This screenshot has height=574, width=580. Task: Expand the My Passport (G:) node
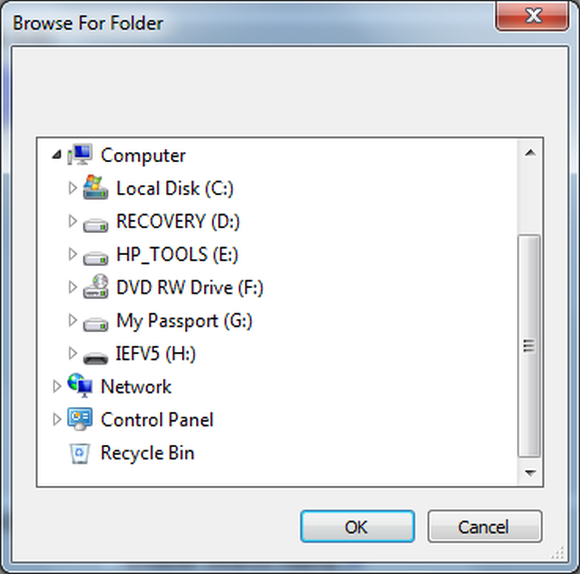[x=72, y=320]
